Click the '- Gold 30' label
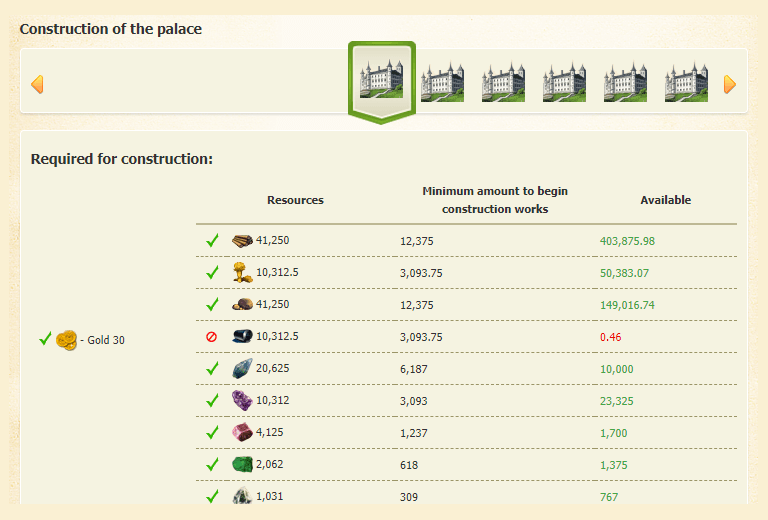This screenshot has width=768, height=520. [102, 340]
